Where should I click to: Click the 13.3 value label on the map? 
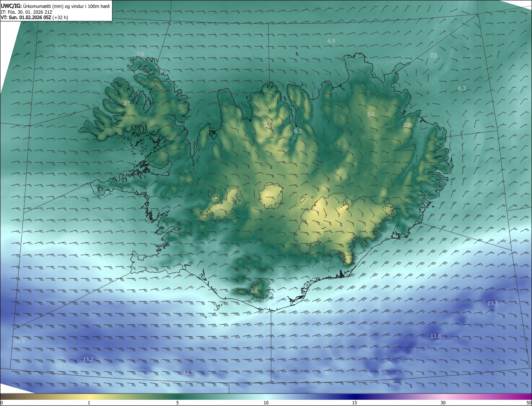coord(493,303)
